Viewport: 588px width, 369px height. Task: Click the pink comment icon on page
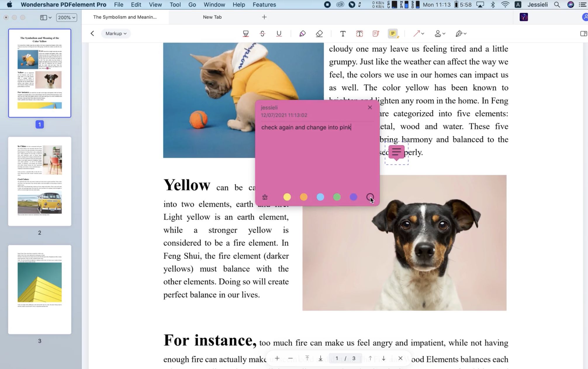pyautogui.click(x=396, y=152)
